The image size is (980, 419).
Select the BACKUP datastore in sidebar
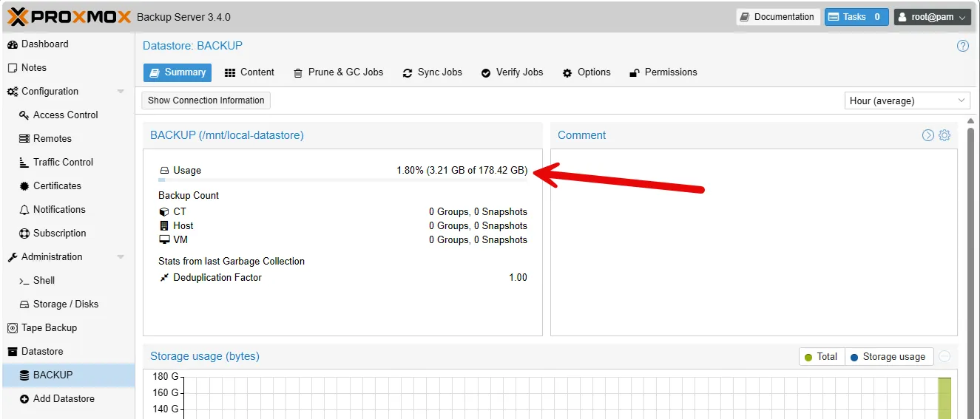(53, 375)
